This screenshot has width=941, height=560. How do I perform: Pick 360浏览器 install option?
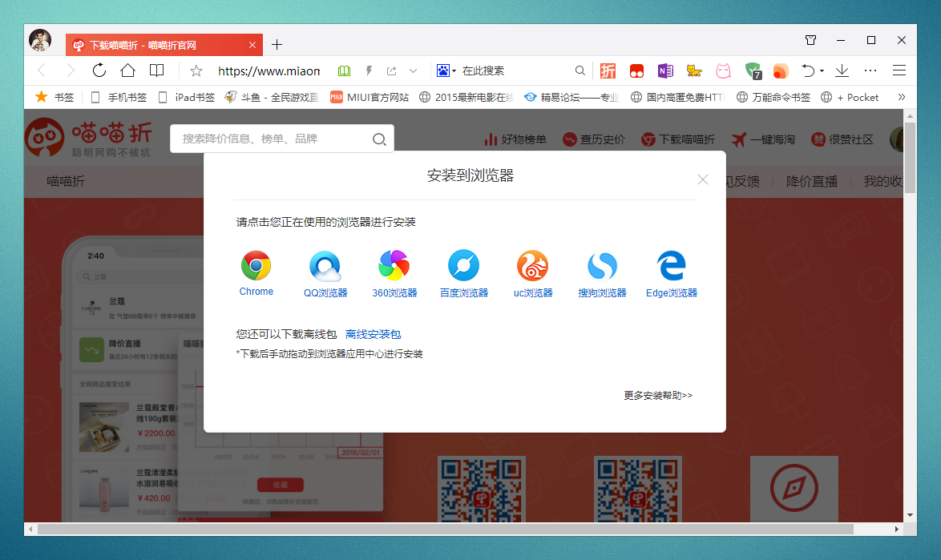pyautogui.click(x=394, y=274)
